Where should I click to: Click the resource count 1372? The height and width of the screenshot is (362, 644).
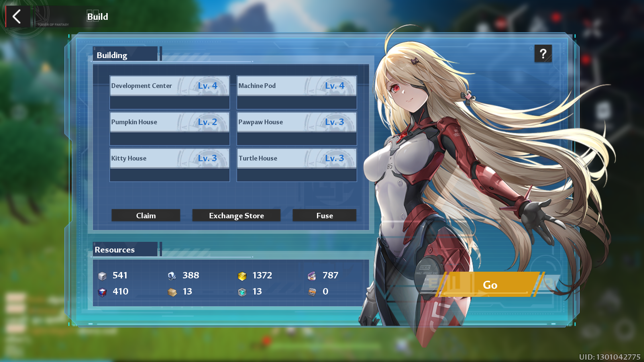pyautogui.click(x=262, y=275)
